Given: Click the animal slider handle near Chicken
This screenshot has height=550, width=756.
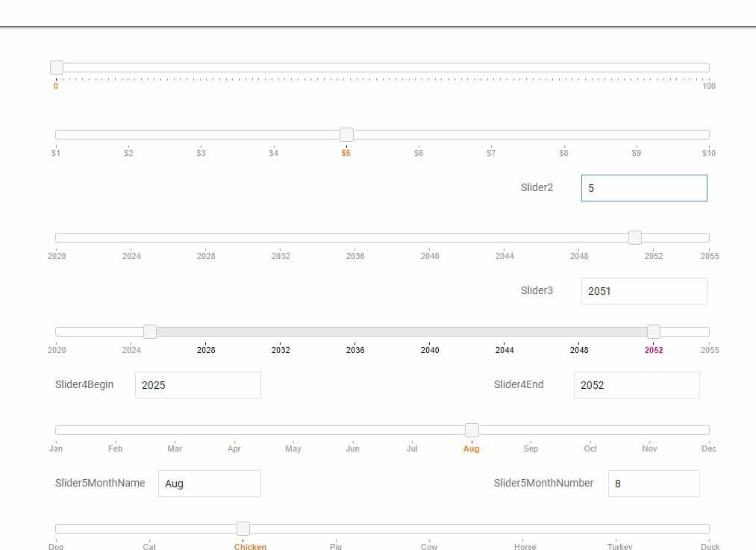Looking at the screenshot, I should 243,528.
